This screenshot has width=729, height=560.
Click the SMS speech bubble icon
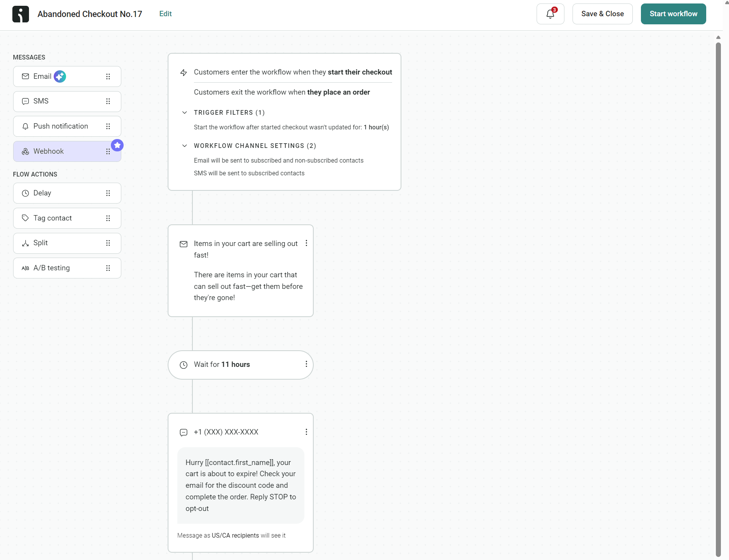[25, 101]
